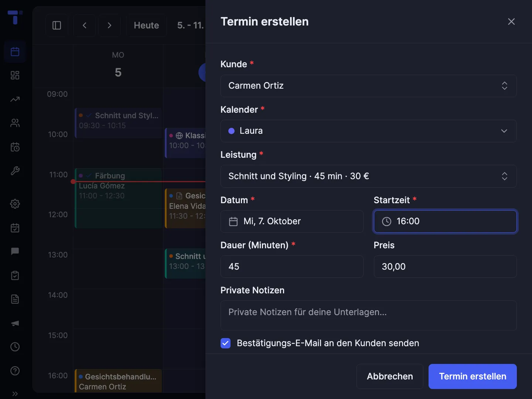The height and width of the screenshot is (399, 532).
Task: Click the 14:00 time label
Action: pyautogui.click(x=58, y=295)
